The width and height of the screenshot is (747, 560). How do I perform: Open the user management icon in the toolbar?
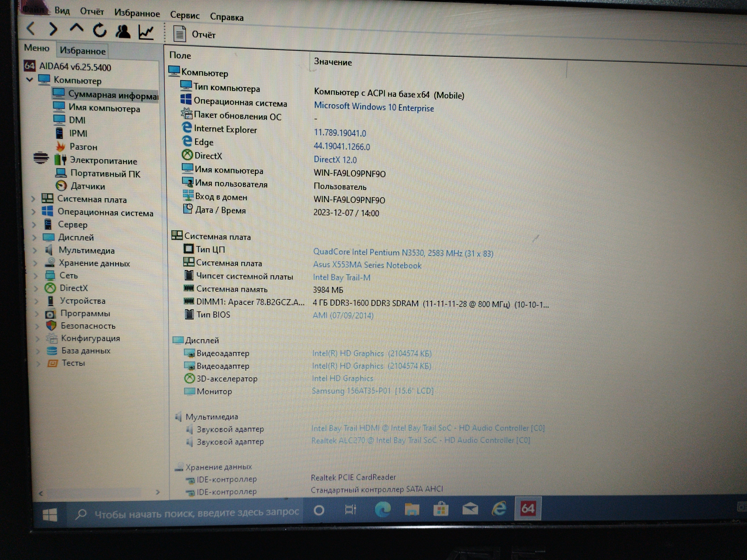click(123, 31)
